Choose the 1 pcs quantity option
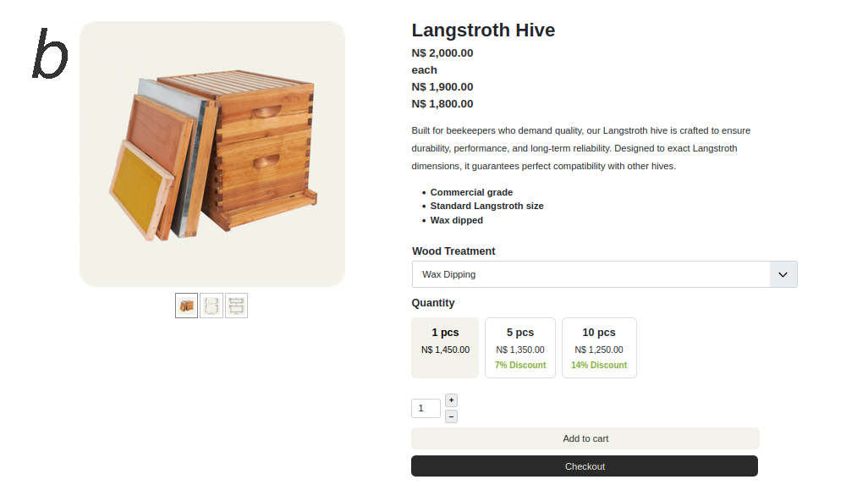The height and width of the screenshot is (485, 868). (x=445, y=348)
